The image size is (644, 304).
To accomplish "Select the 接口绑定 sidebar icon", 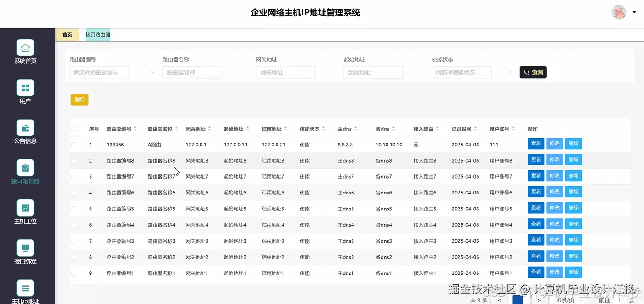I will 25,248.
